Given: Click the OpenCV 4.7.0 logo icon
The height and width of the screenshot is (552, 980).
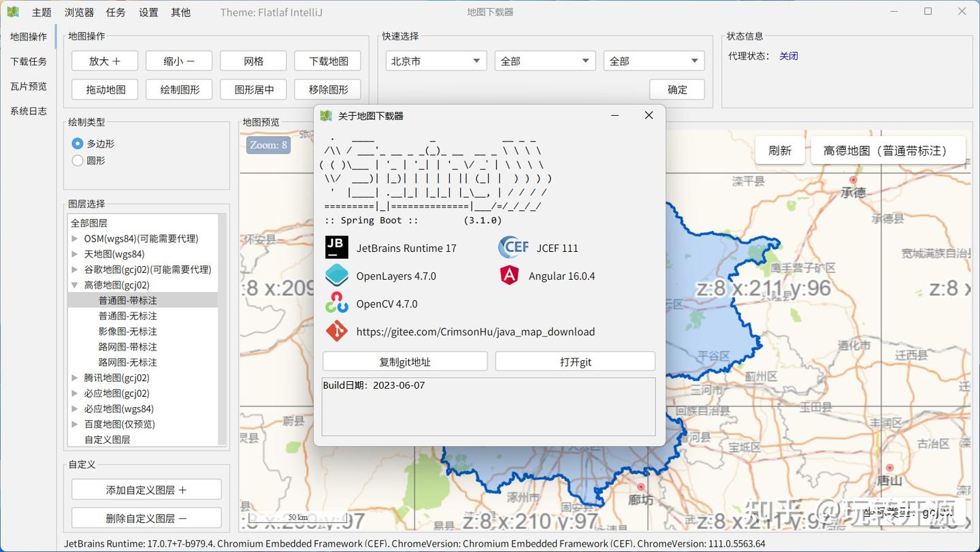Looking at the screenshot, I should coord(336,304).
